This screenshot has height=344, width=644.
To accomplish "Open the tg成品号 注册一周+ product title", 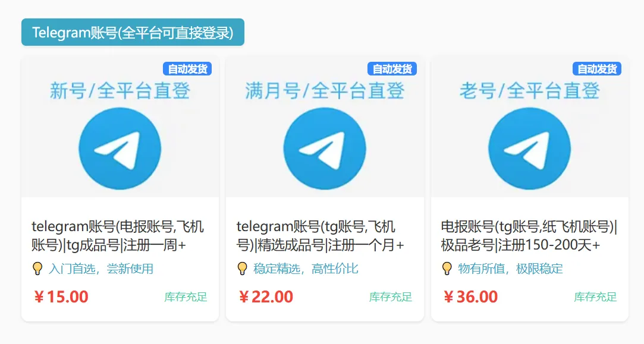I will [118, 236].
